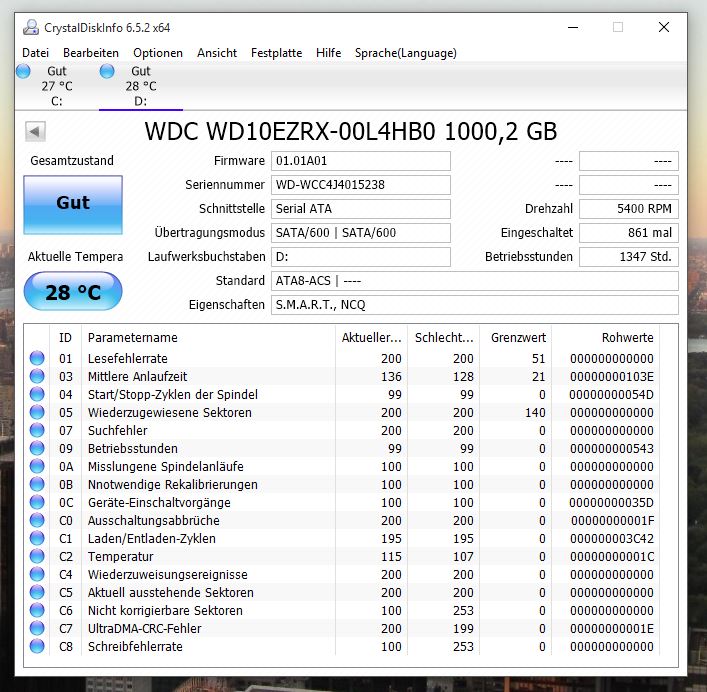Click status icon of Schreibfehlerrate row
Viewport: 707px width, 692px height.
37,646
